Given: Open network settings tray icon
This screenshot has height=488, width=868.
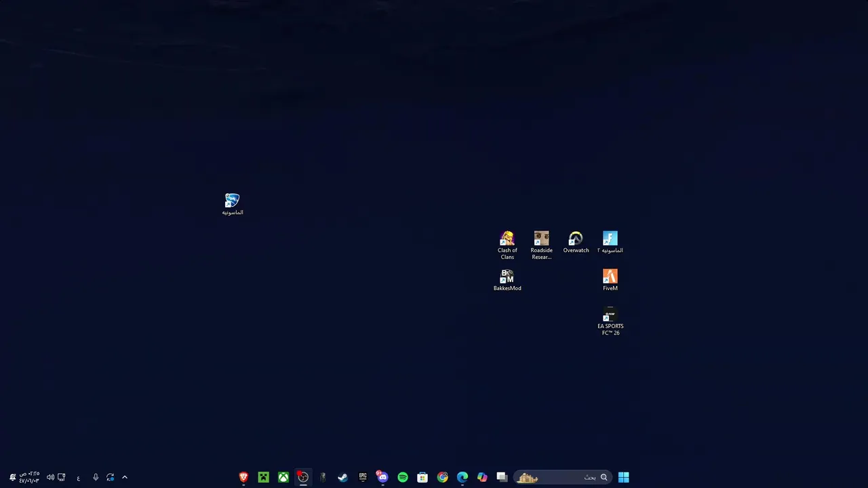Looking at the screenshot, I should (x=62, y=477).
